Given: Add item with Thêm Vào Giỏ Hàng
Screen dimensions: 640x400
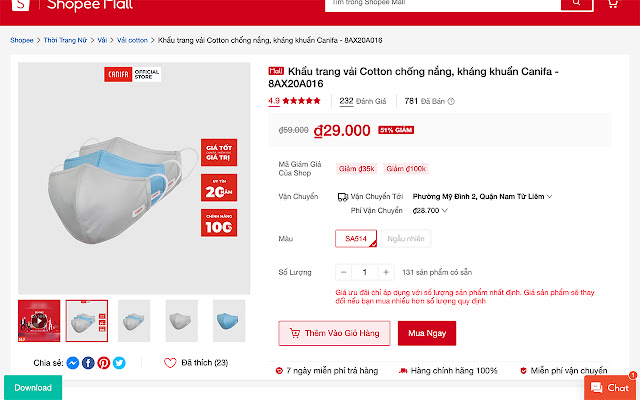Looking at the screenshot, I should point(334,333).
